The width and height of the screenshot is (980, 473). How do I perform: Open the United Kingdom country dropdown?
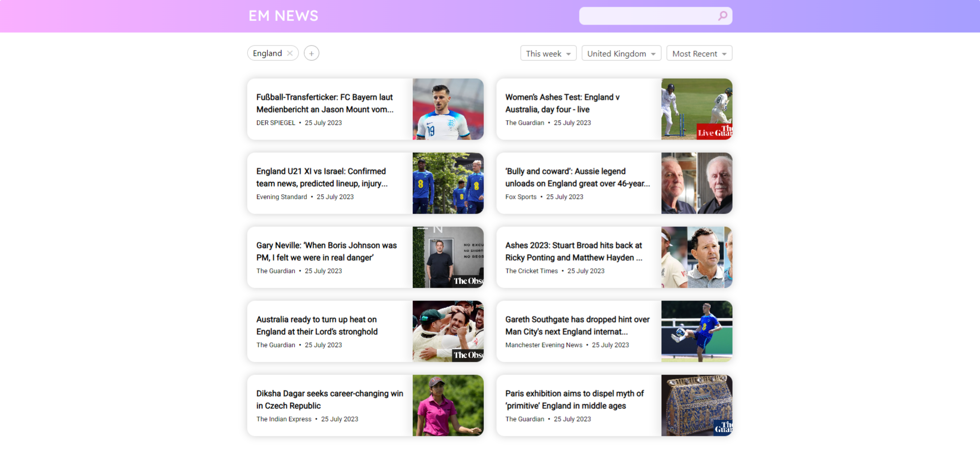[621, 53]
